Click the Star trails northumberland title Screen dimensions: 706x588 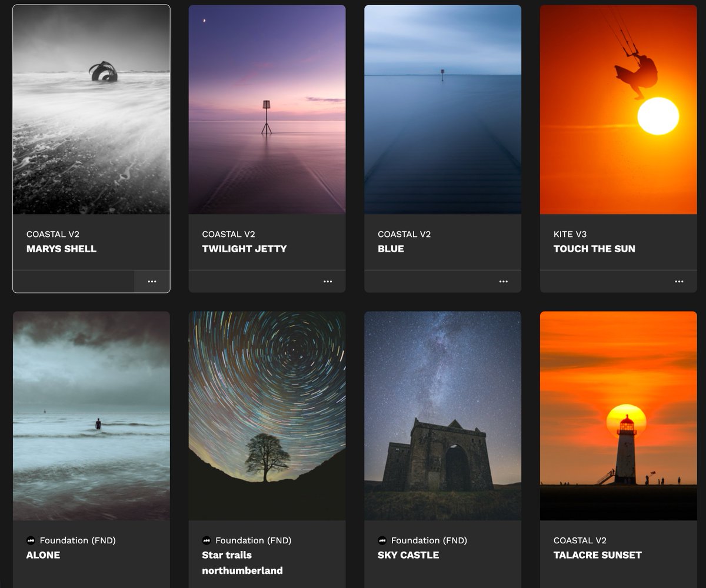242,563
